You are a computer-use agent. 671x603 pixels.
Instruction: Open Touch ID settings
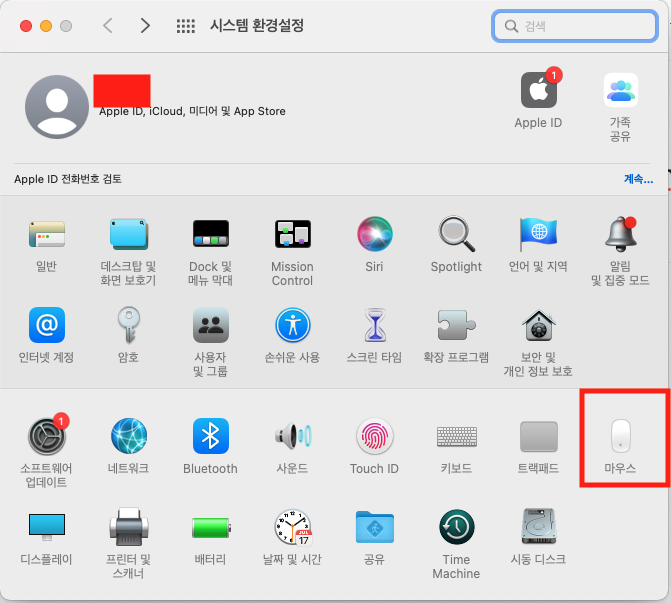374,436
